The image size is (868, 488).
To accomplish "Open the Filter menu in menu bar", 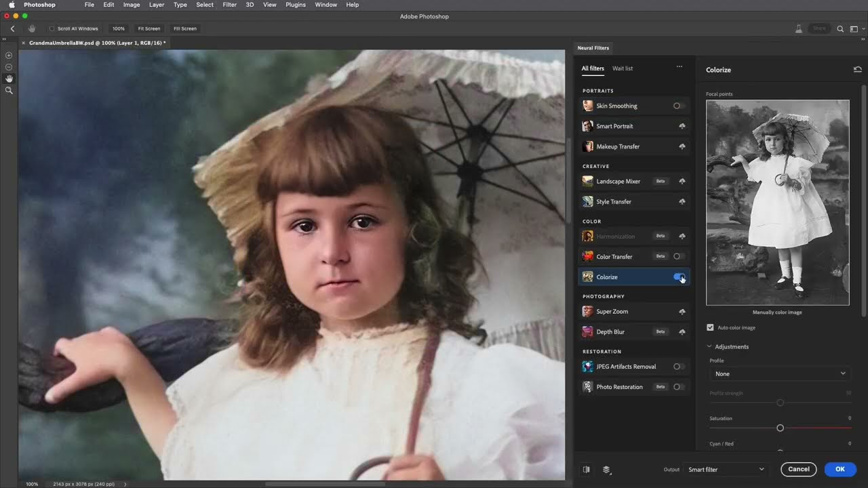I will pos(230,5).
